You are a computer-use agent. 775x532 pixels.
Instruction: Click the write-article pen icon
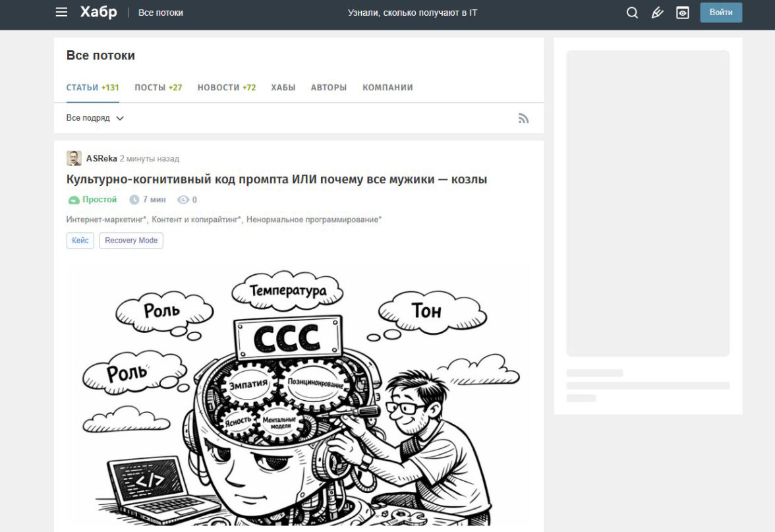(657, 13)
